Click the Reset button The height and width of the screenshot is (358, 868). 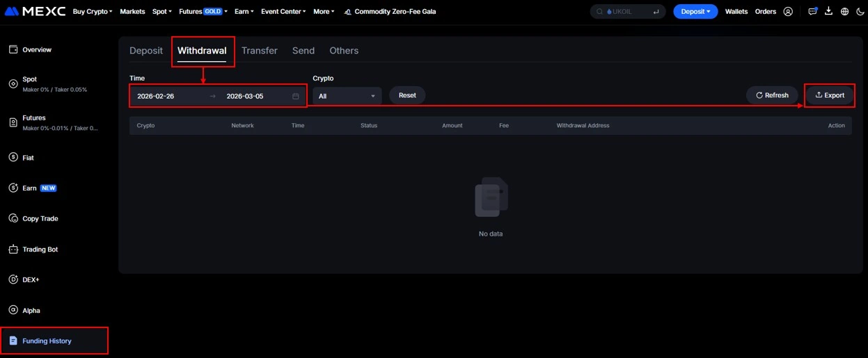coord(407,95)
